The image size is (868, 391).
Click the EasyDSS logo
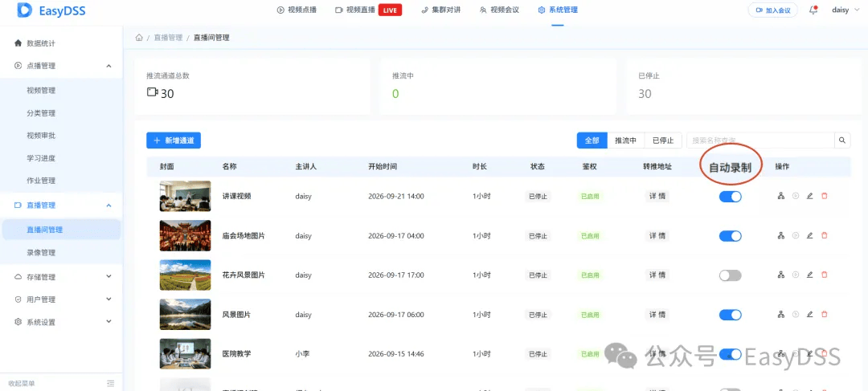coord(51,10)
